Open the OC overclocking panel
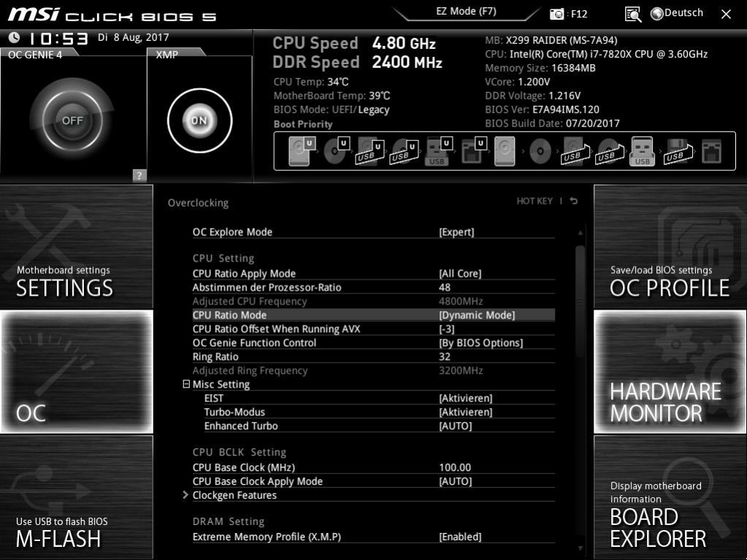This screenshot has height=560, width=747. click(x=76, y=372)
